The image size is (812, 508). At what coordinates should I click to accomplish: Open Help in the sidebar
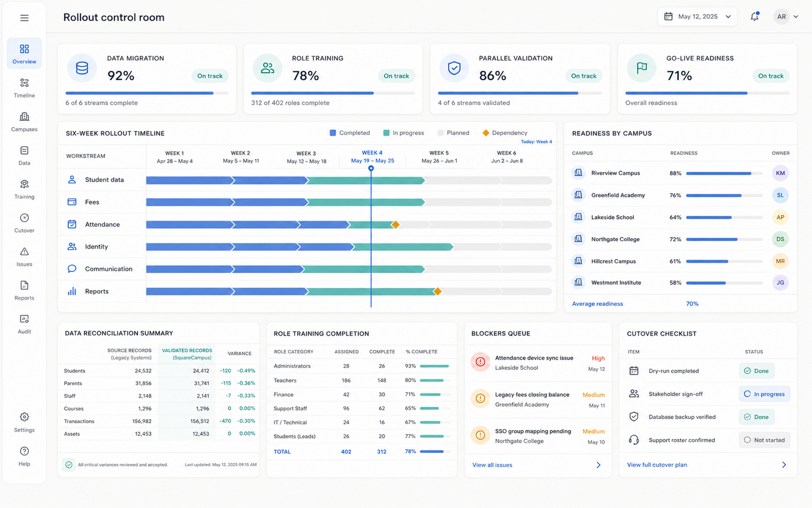[24, 456]
